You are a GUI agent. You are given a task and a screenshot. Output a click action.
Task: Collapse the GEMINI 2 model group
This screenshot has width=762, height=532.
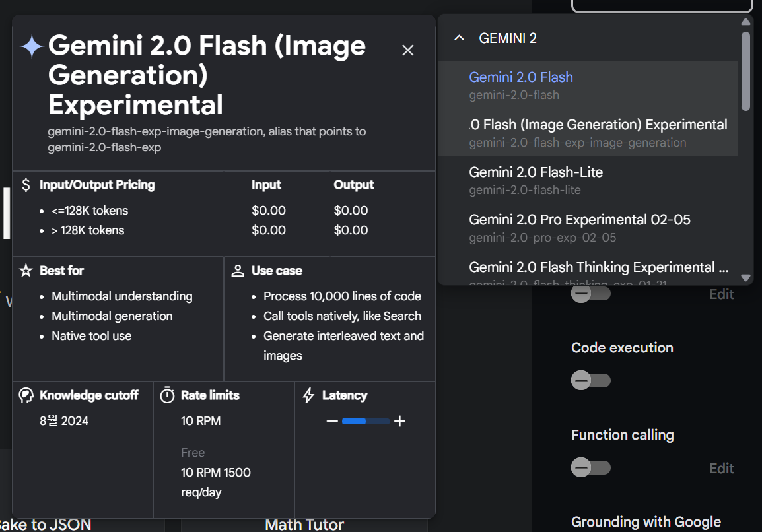[459, 38]
